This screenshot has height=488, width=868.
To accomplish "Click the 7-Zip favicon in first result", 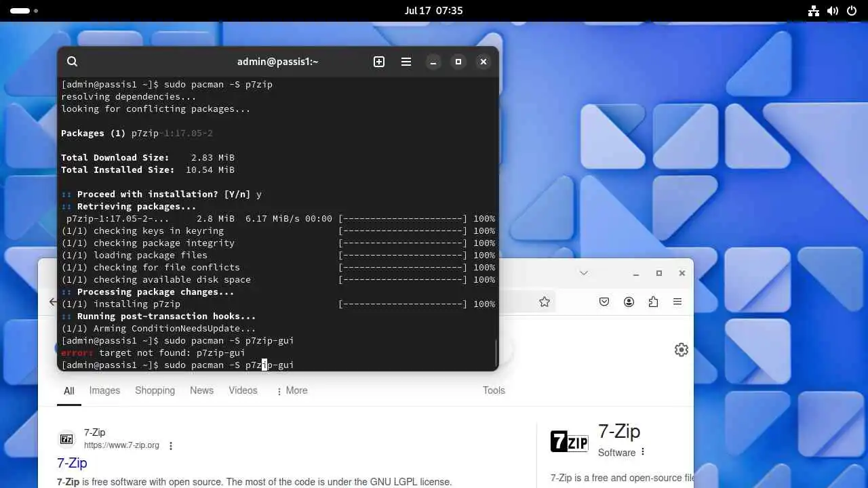I will (x=66, y=439).
